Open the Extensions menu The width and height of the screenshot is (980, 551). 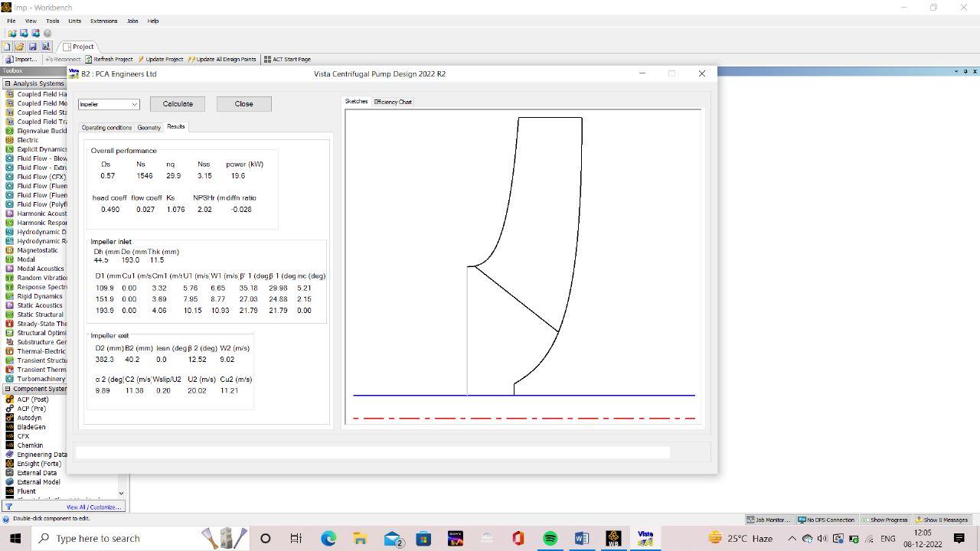[x=103, y=21]
